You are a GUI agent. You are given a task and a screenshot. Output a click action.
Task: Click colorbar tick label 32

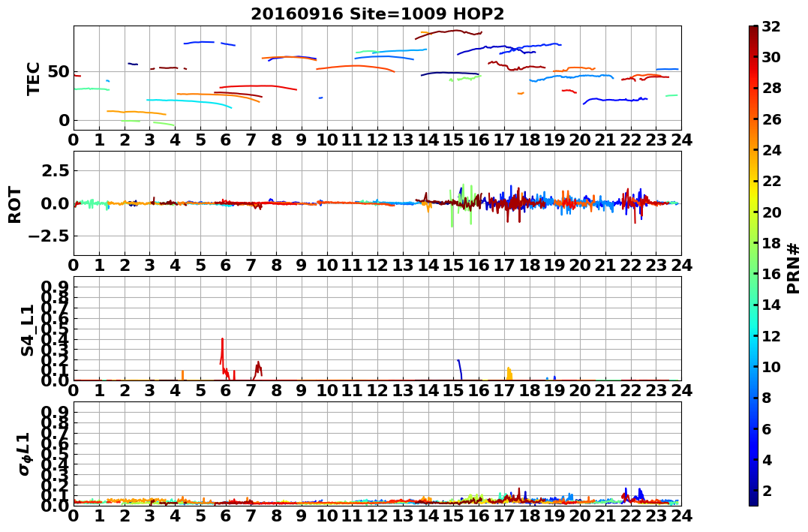point(771,26)
